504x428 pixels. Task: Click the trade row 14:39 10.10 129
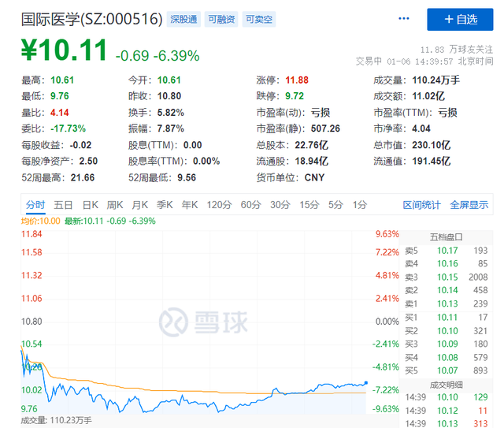(447, 397)
